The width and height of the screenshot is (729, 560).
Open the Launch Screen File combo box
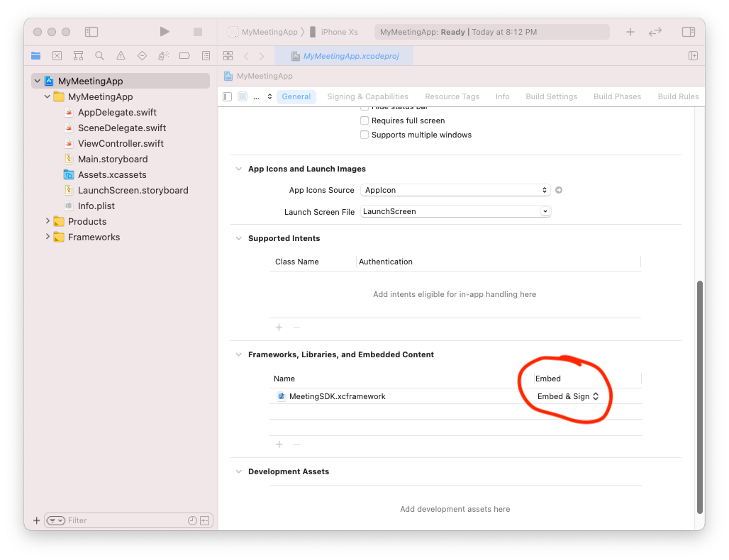click(x=455, y=211)
